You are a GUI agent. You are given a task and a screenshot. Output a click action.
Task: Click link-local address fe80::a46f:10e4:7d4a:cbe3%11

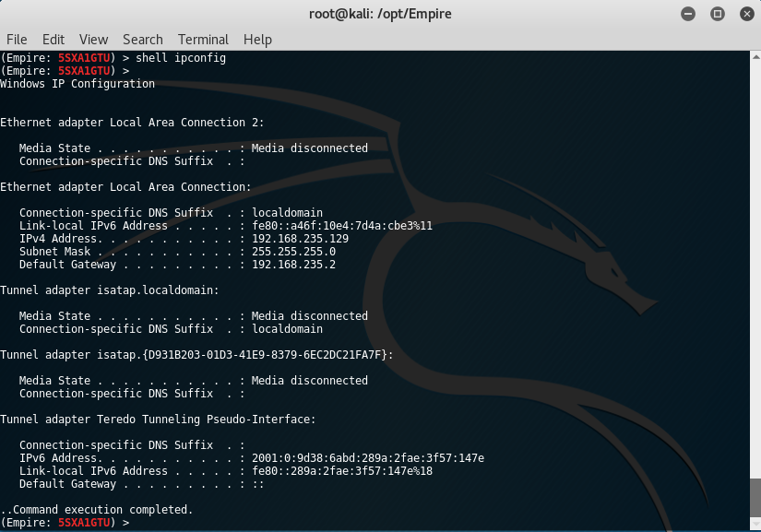[x=341, y=226]
